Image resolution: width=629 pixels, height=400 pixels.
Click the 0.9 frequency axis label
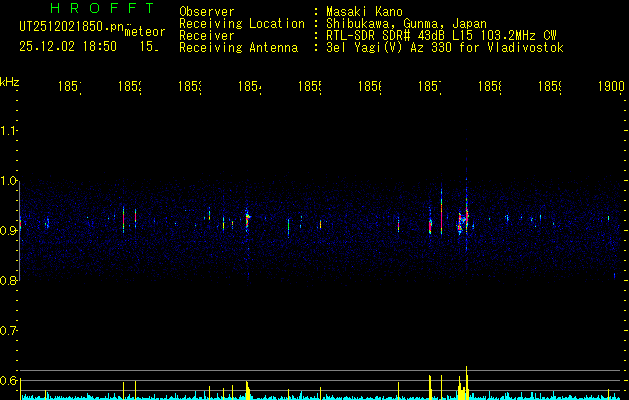[x=9, y=231]
